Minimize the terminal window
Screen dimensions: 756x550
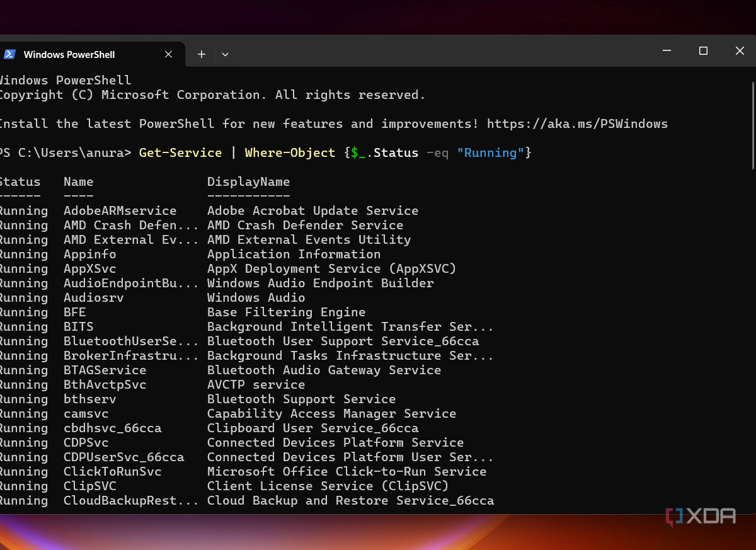pyautogui.click(x=667, y=51)
